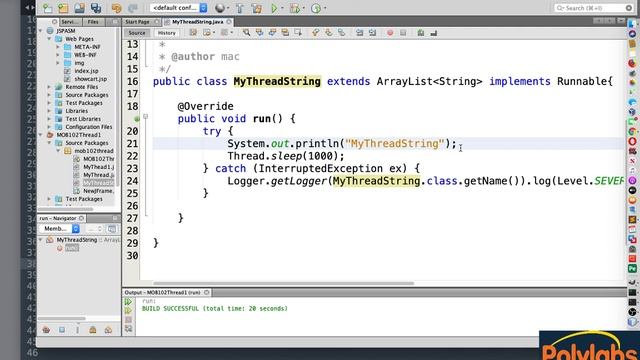Image resolution: width=640 pixels, height=360 pixels.
Task: Select the MyThreadString.java editor tab
Action: [x=197, y=22]
